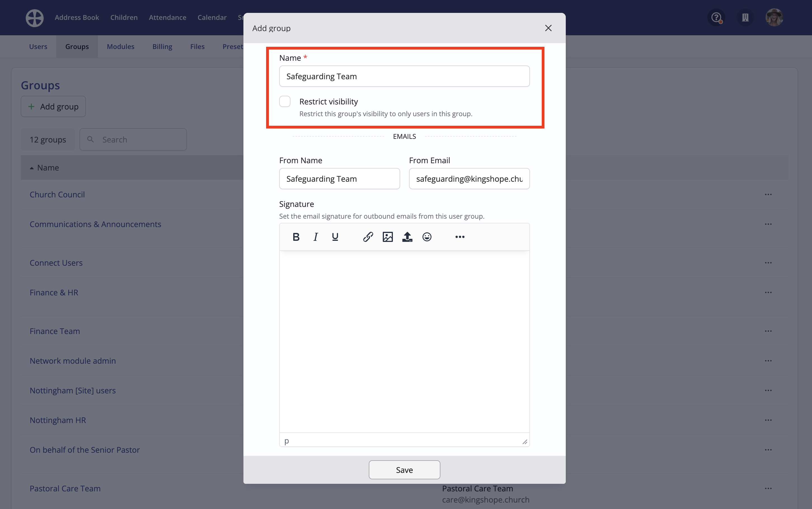This screenshot has width=812, height=509.
Task: Click the ChurchSuite logo
Action: point(34,17)
